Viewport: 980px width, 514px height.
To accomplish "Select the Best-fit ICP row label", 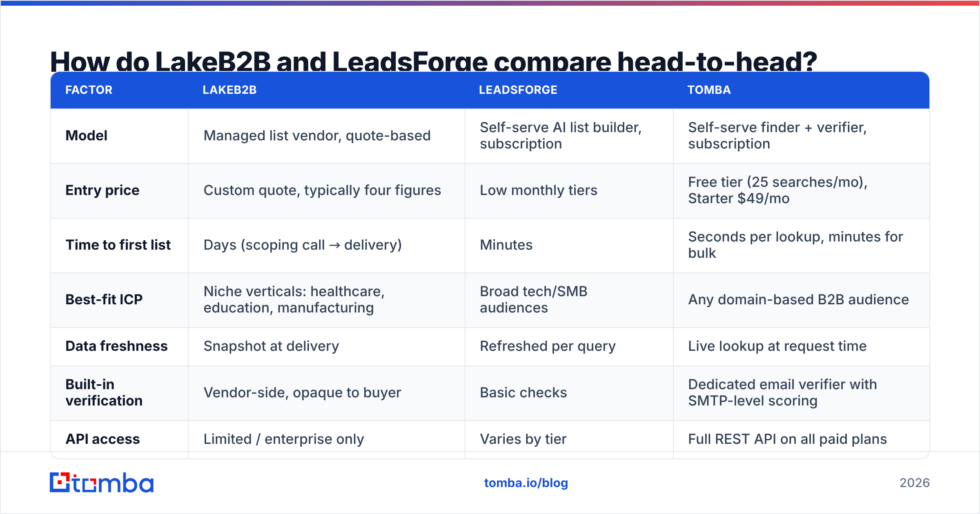I will pos(104,300).
